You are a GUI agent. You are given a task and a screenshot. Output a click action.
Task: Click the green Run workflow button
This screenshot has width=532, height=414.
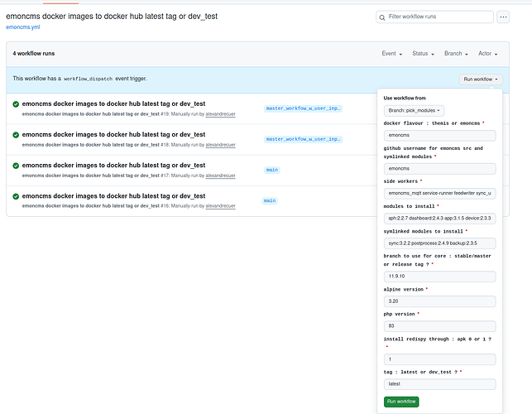point(401,402)
